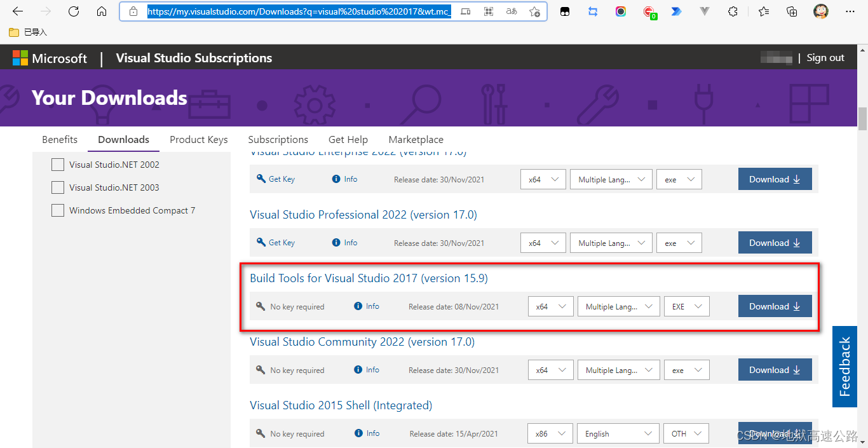The width and height of the screenshot is (868, 448).
Task: Open x64 dropdown for Visual Studio Community 2022
Action: 550,370
